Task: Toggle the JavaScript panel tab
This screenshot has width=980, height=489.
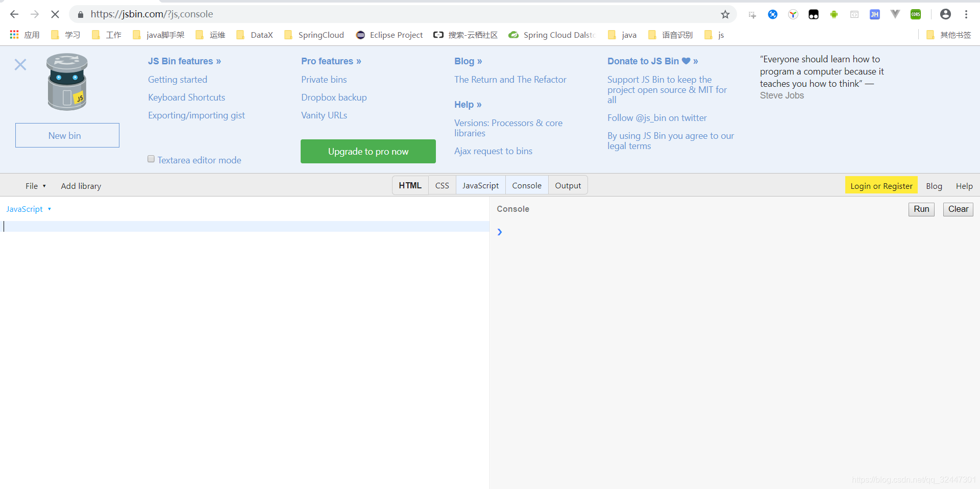Action: coord(481,185)
